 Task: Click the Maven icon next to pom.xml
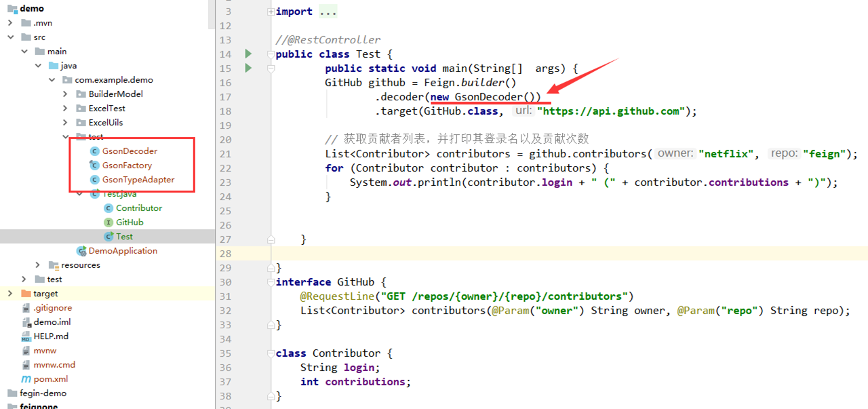(26, 378)
